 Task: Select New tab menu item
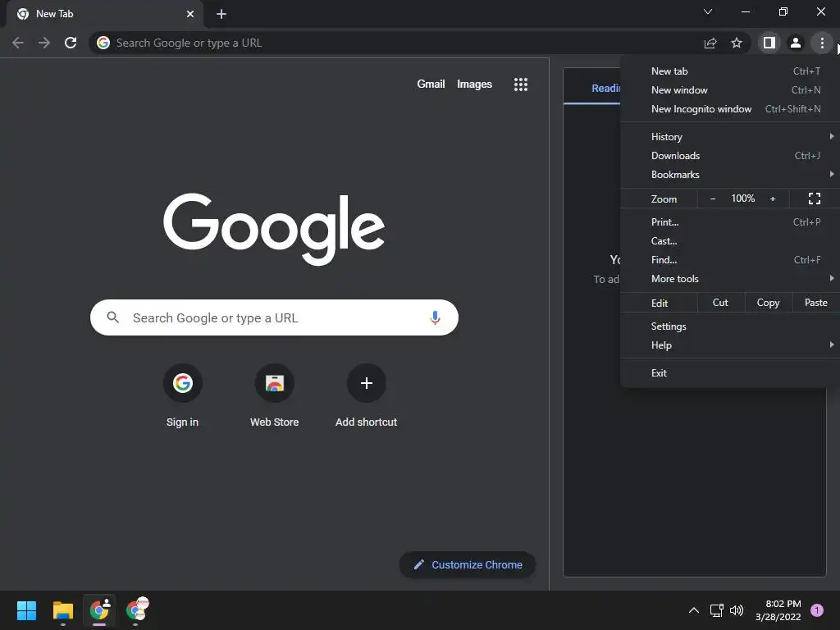pos(730,71)
